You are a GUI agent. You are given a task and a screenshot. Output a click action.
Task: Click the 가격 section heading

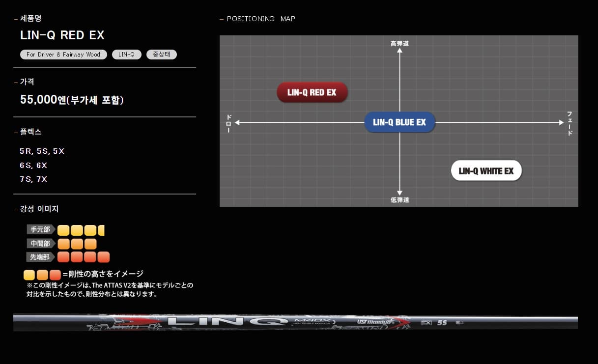click(x=27, y=82)
